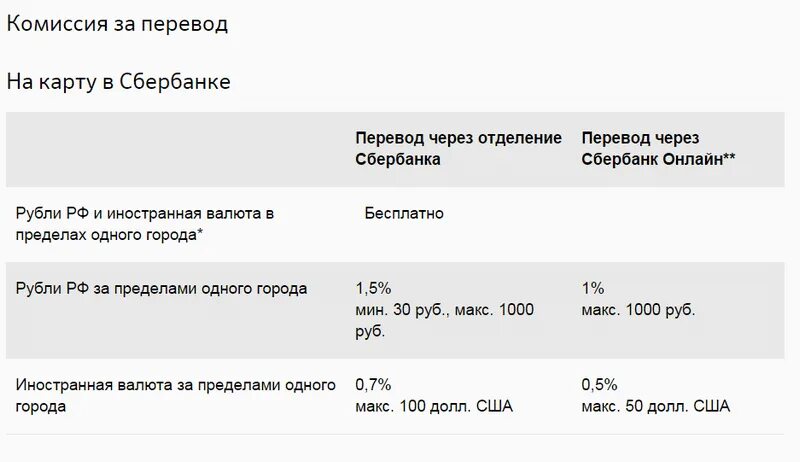
Task: Click the double asterisk after "Сбербанк Онлайн"
Action: click(x=729, y=158)
